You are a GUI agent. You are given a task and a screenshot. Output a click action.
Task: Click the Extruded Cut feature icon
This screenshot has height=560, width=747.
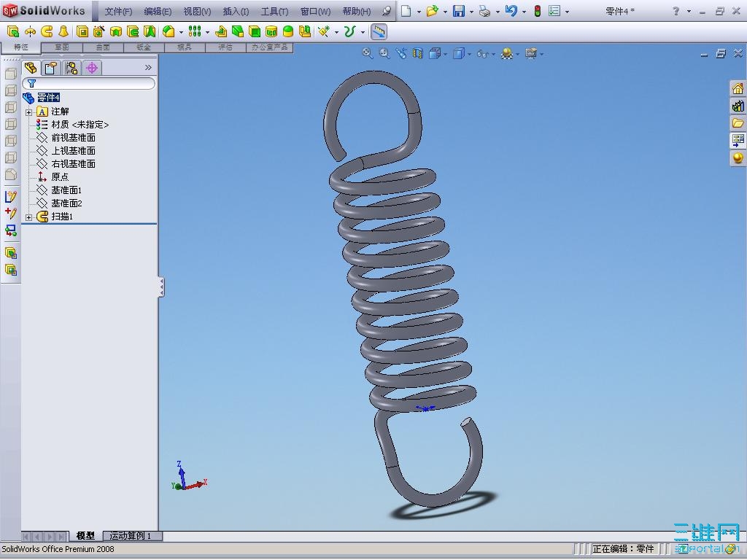pyautogui.click(x=82, y=32)
